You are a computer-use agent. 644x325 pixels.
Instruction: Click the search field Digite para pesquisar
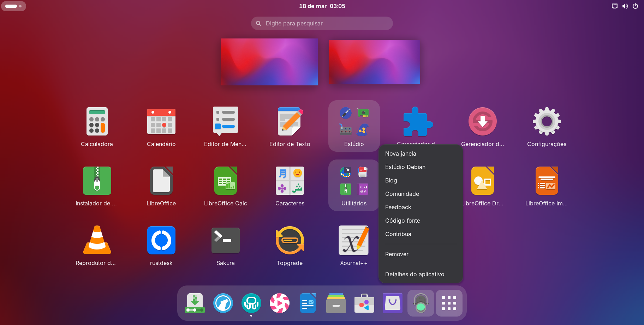[x=322, y=23]
